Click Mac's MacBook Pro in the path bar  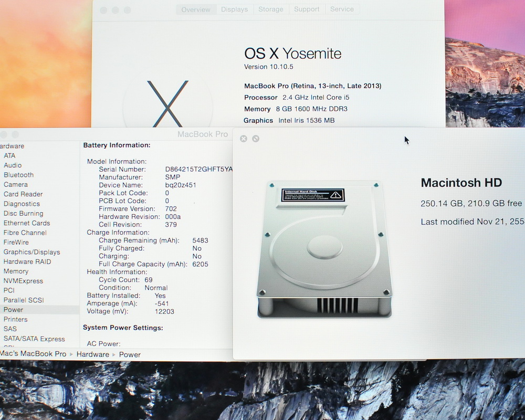click(33, 354)
